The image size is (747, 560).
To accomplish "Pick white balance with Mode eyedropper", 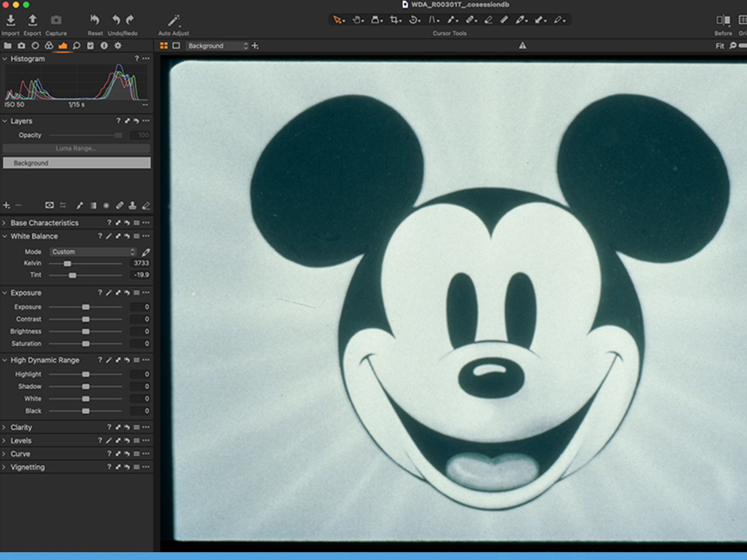I will [x=146, y=252].
